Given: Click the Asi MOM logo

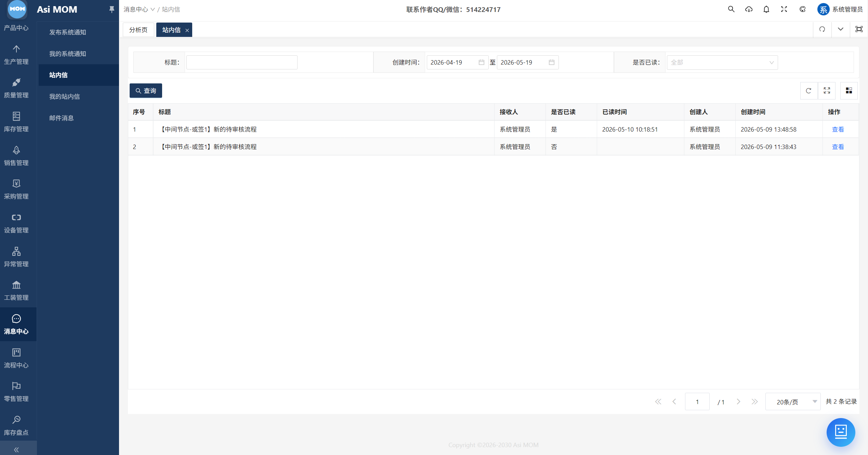Looking at the screenshot, I should coord(17,9).
